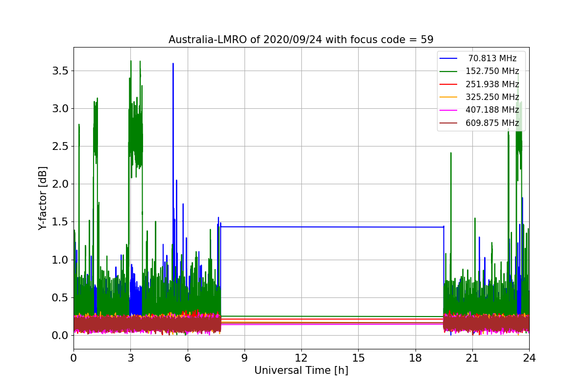Select the 152.750 MHz legend label
The image size is (588, 392).
coord(492,72)
